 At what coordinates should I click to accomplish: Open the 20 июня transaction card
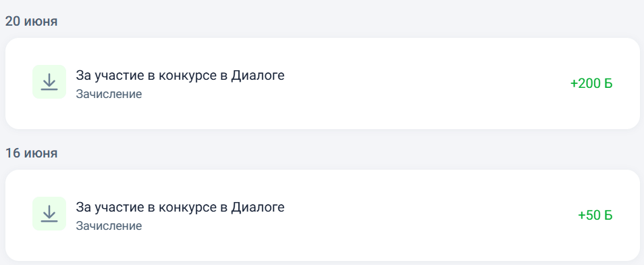click(x=323, y=84)
